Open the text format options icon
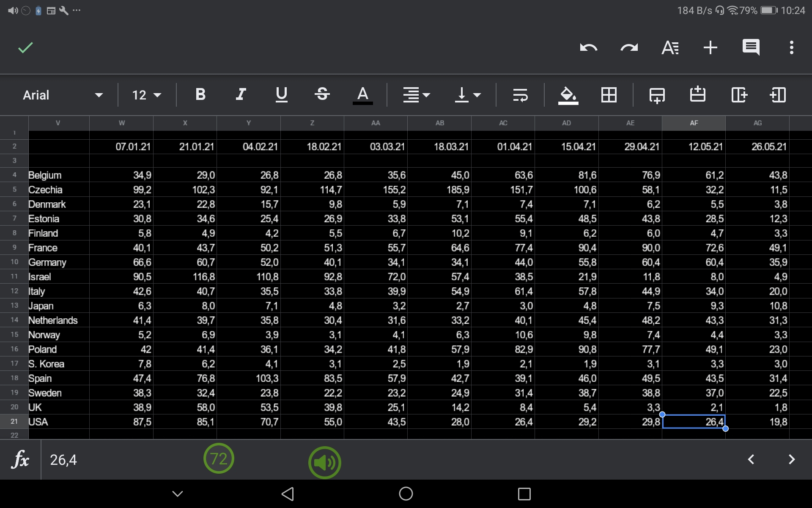Image resolution: width=812 pixels, height=508 pixels. 670,47
